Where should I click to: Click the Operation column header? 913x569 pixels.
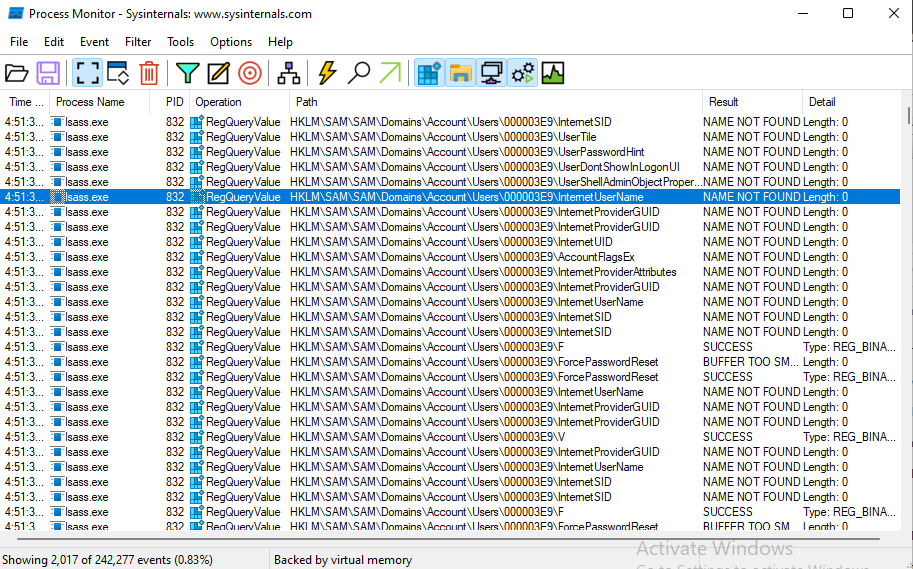point(239,102)
